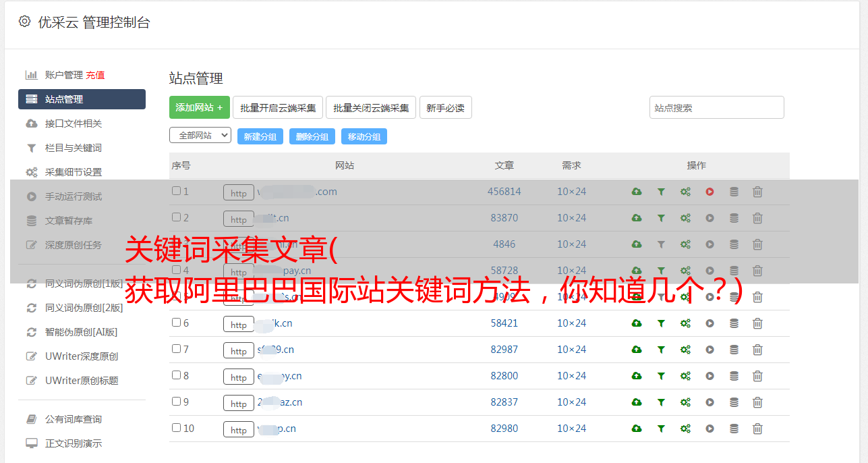Open 正文识别演示 in the sidebar

click(73, 443)
